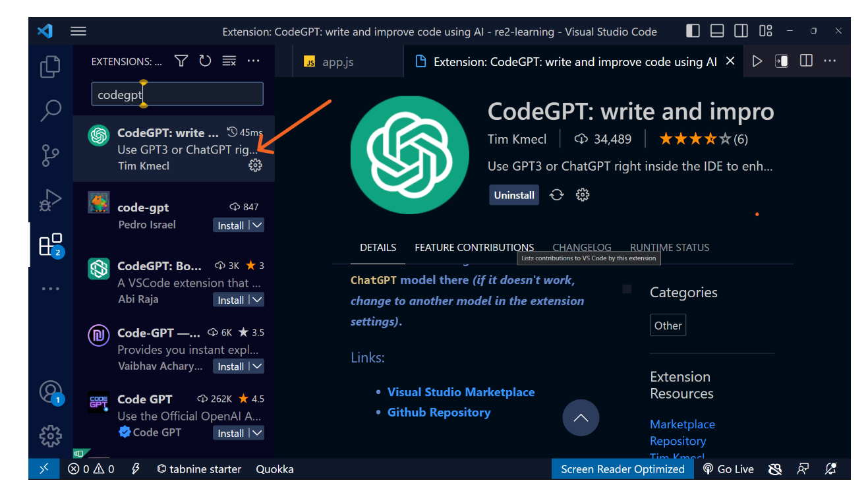Viewport: 868px width, 489px height.
Task: Open the Manage gear in activity bar
Action: click(50, 436)
